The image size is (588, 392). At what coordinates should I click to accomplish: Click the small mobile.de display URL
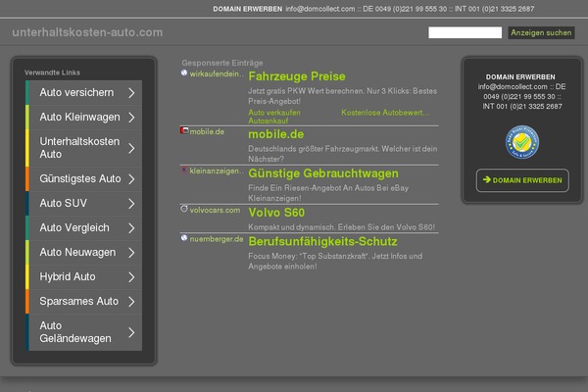pos(207,131)
